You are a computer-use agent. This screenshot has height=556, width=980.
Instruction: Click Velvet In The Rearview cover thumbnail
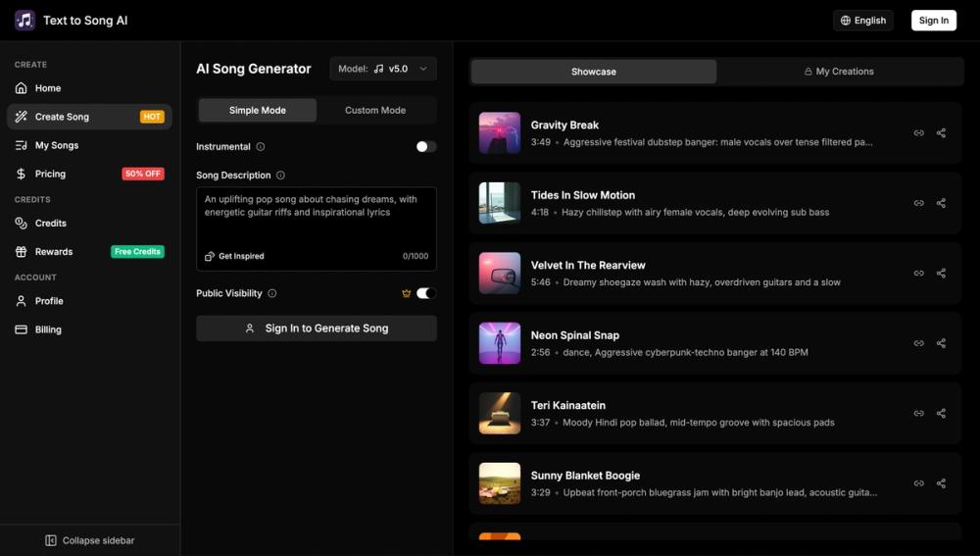[500, 273]
